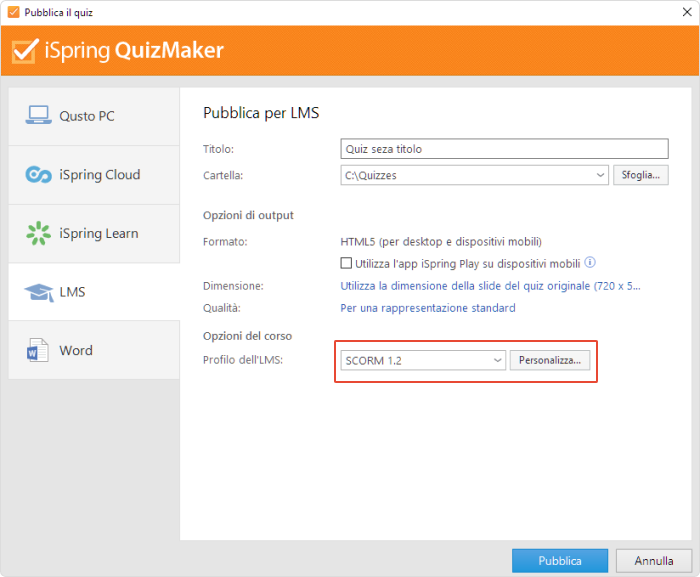Click the iSpring Cloud logo icon
This screenshot has height=577, width=700.
38,174
